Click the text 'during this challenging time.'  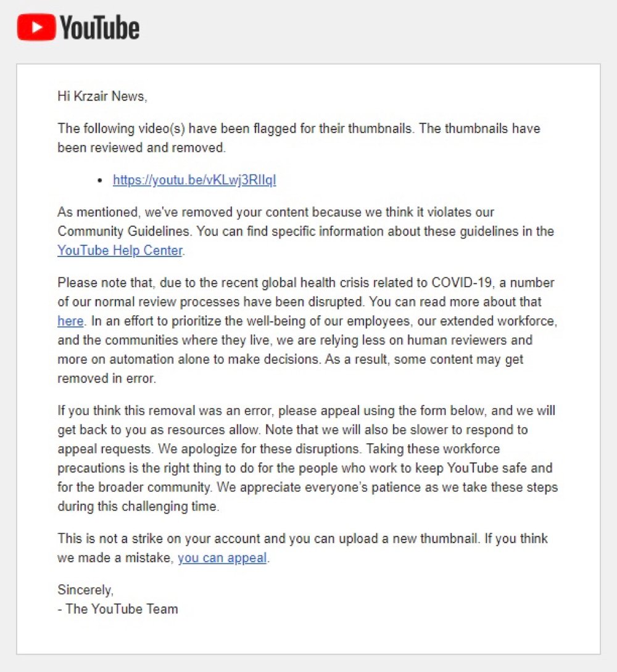pos(138,507)
